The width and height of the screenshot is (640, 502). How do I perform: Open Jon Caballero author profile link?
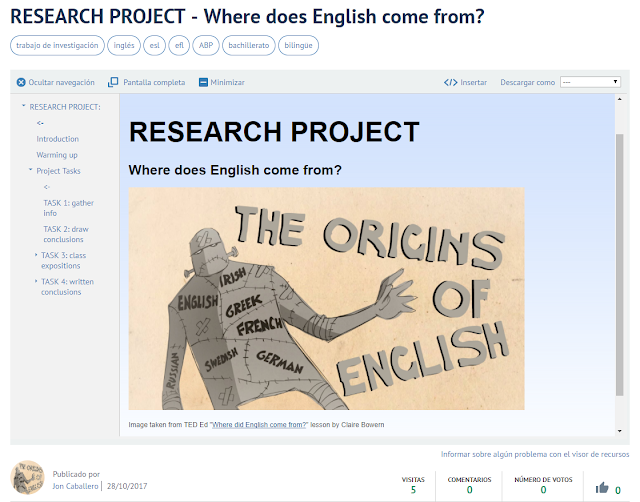tap(75, 486)
